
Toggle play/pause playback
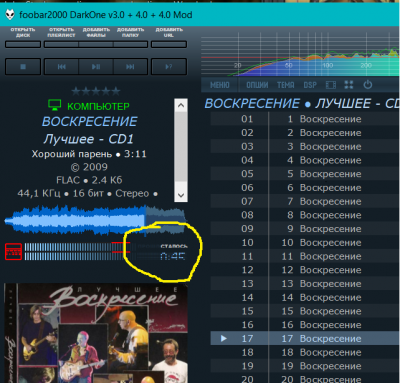pyautogui.click(x=96, y=67)
